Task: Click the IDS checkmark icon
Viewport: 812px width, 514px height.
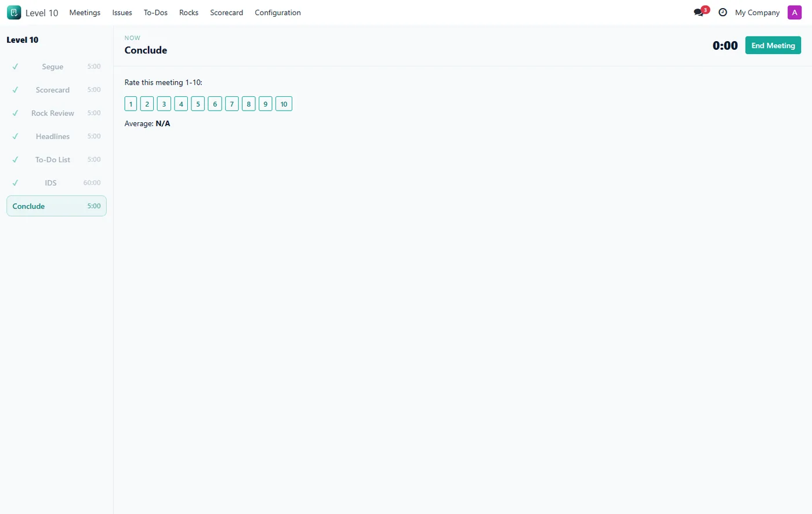Action: [15, 183]
